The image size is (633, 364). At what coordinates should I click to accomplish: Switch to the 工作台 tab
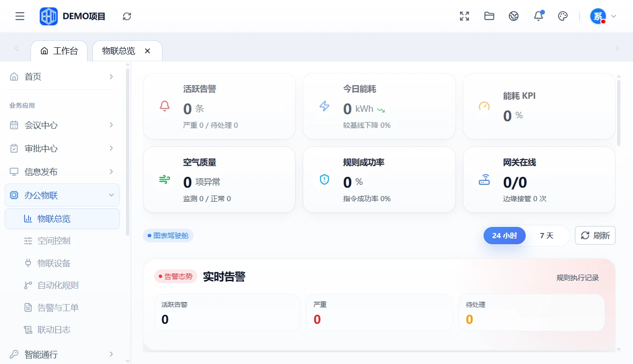coord(59,51)
